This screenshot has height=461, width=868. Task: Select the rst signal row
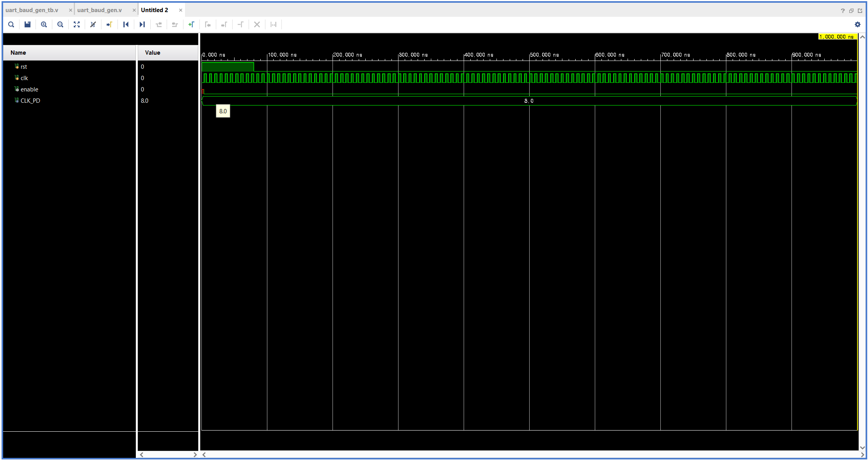24,67
